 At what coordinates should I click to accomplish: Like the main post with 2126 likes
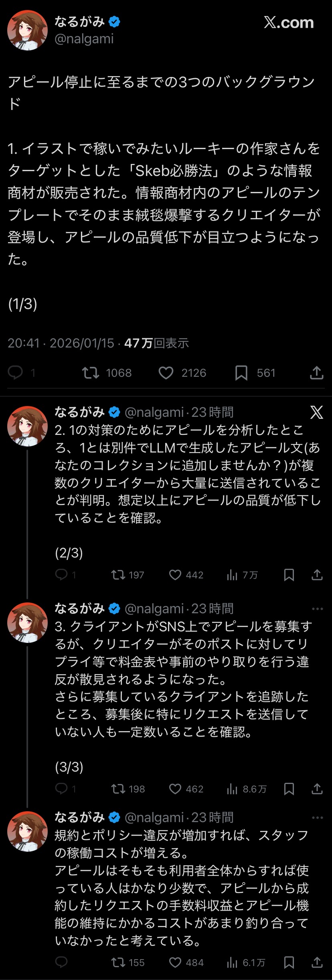click(166, 373)
